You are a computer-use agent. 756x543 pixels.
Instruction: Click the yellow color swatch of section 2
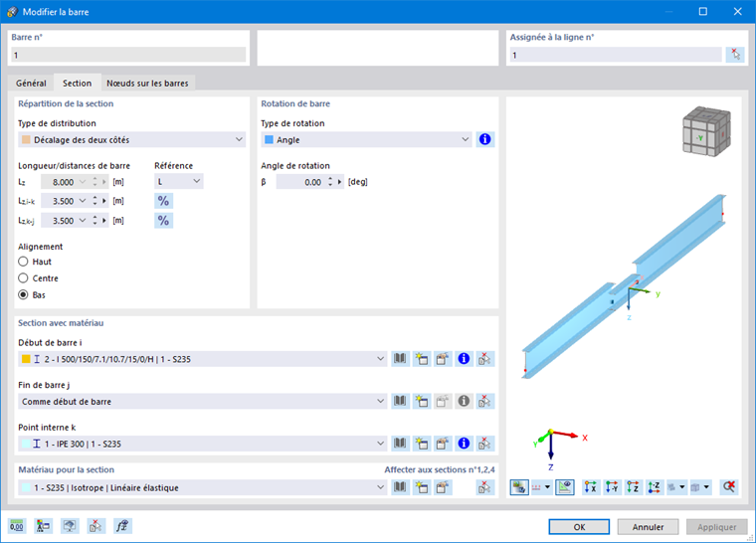(26, 359)
